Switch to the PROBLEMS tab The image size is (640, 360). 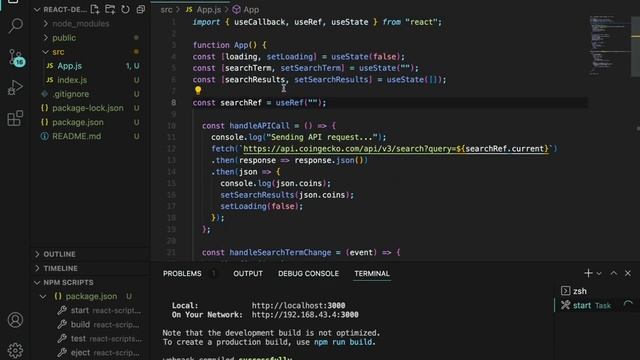(x=182, y=273)
